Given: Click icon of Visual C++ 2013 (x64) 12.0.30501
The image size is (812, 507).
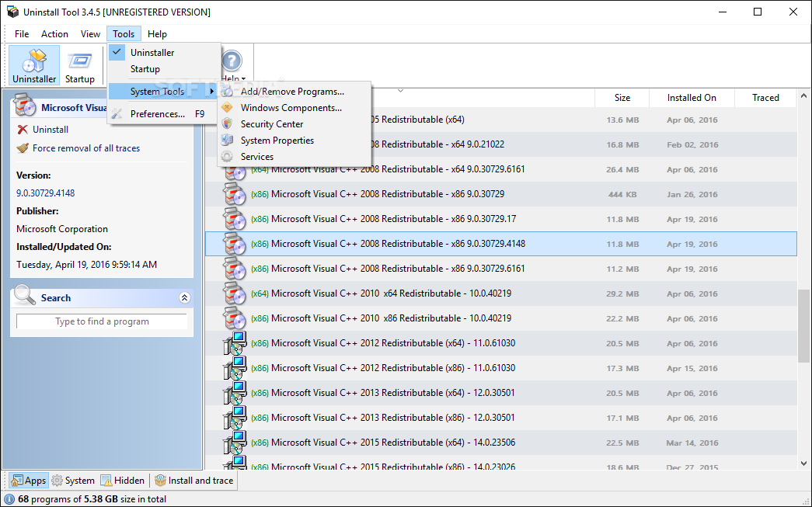Looking at the screenshot, I should tap(234, 393).
